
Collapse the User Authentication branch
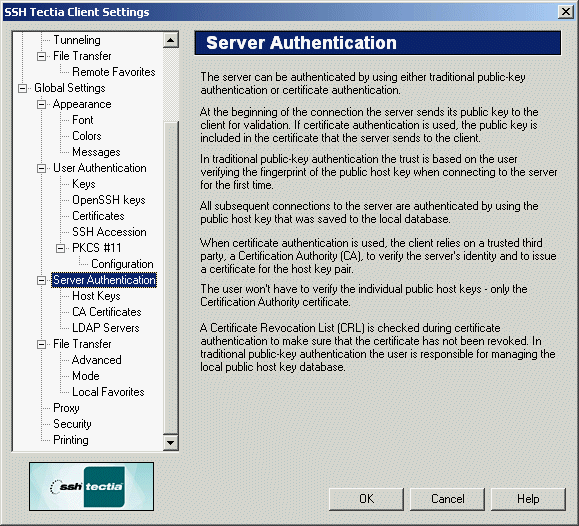tap(41, 168)
